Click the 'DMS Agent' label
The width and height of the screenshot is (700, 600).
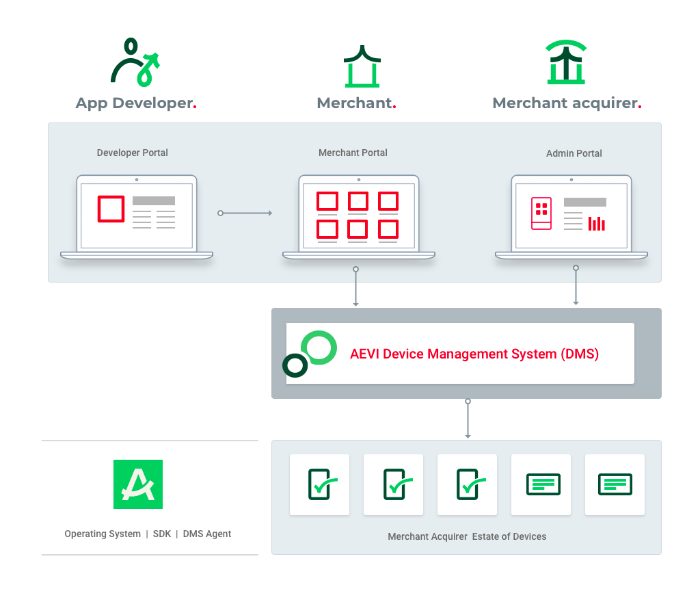[206, 534]
